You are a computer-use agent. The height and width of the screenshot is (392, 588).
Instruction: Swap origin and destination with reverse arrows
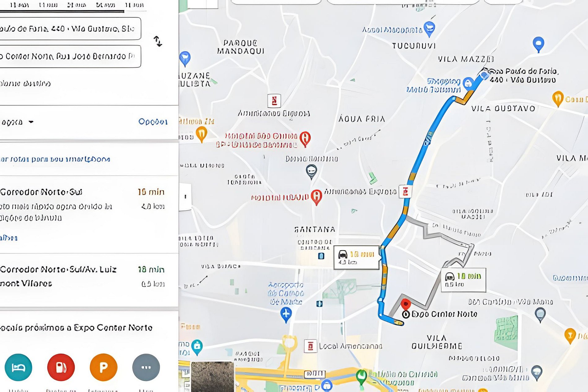click(158, 41)
